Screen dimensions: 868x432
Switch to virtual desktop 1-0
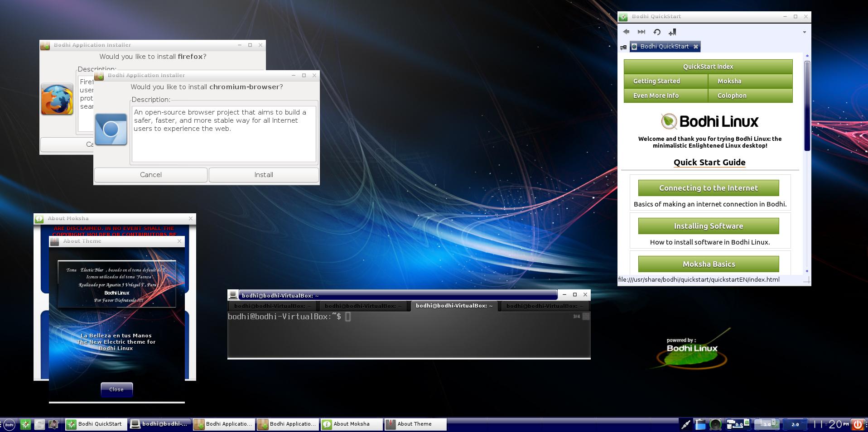[767, 424]
